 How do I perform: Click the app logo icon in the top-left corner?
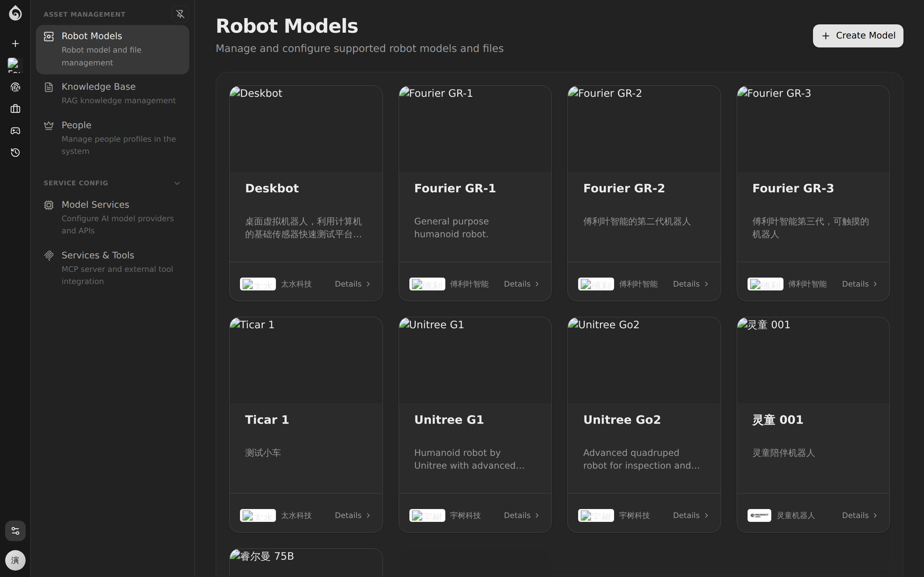(x=15, y=13)
